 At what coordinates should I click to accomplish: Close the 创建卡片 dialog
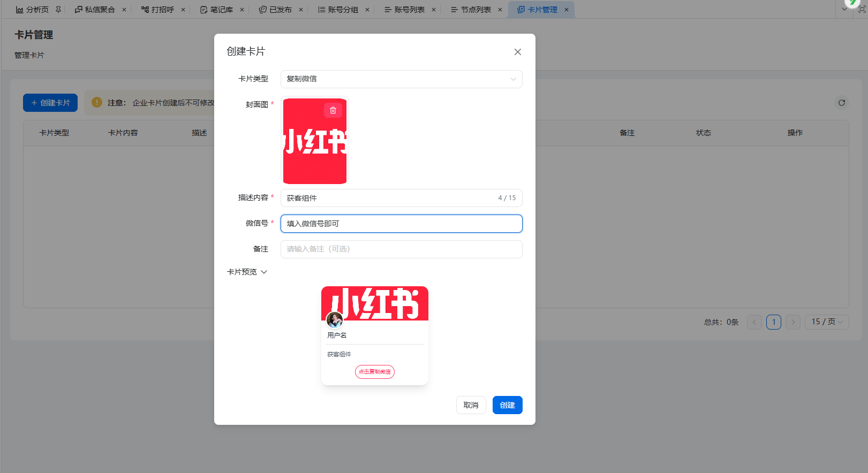pos(517,52)
